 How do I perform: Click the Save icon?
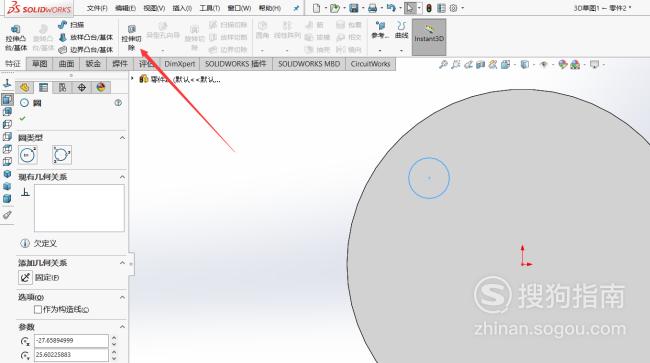tap(354, 8)
